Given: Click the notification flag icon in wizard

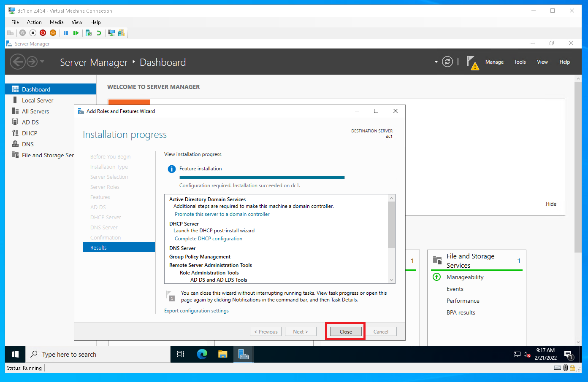Looking at the screenshot, I should coord(171,296).
